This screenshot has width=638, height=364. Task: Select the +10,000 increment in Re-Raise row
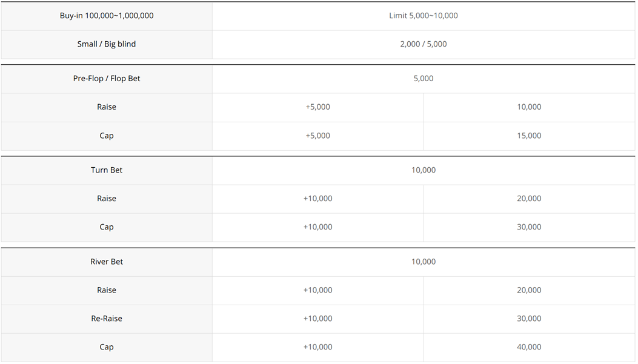tap(317, 319)
